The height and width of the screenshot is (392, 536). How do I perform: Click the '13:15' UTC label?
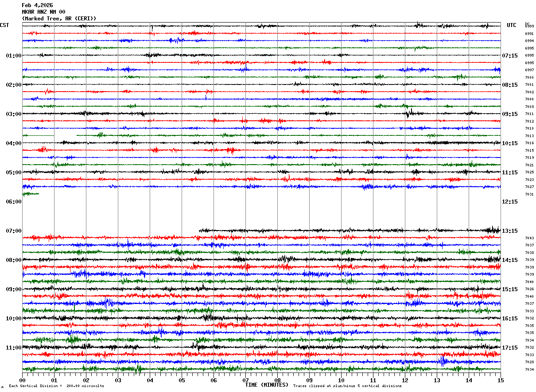click(x=510, y=231)
